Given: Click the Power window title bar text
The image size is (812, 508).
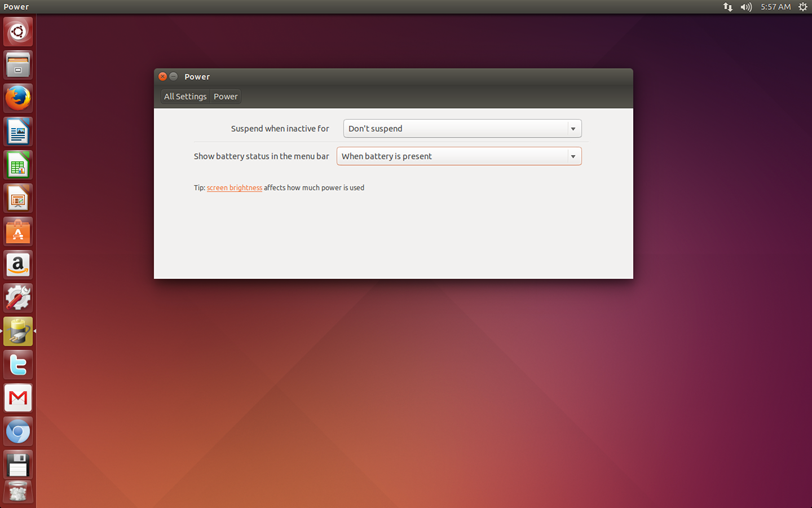Looking at the screenshot, I should click(x=197, y=77).
